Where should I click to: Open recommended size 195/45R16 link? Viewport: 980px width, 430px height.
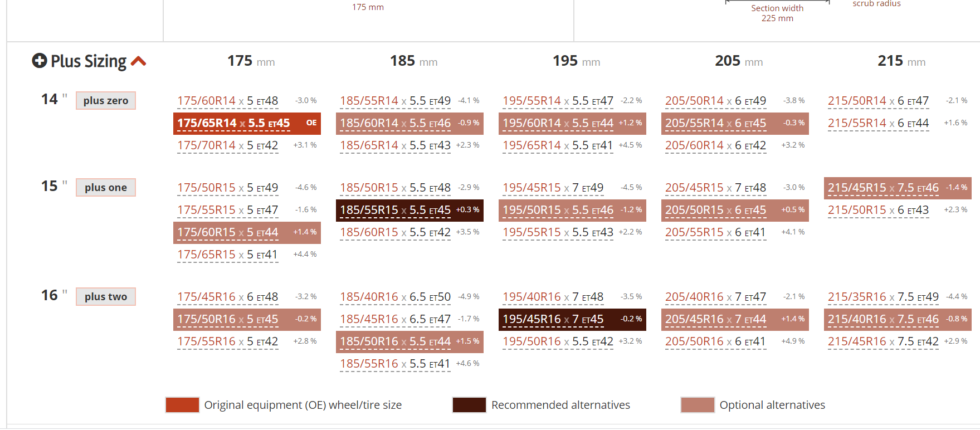(x=553, y=319)
